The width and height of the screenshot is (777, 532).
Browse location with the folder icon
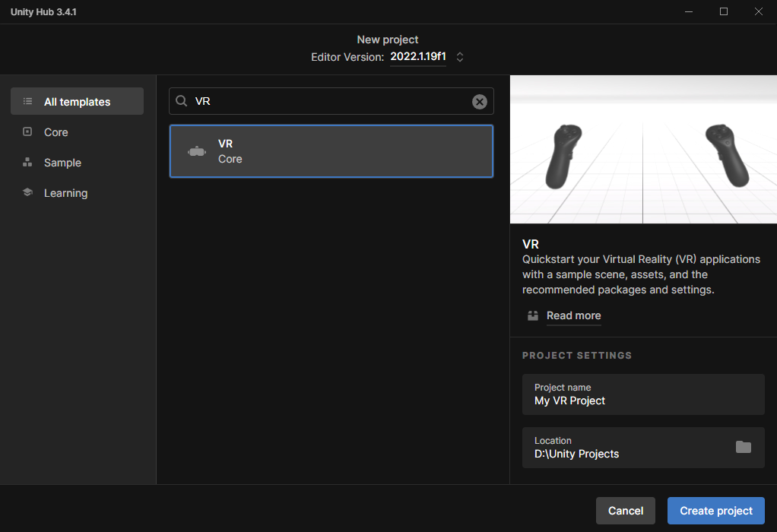(x=744, y=447)
